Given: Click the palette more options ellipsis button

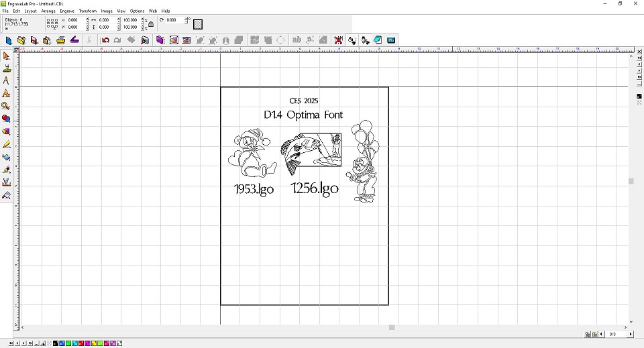Looking at the screenshot, I should point(36,343).
